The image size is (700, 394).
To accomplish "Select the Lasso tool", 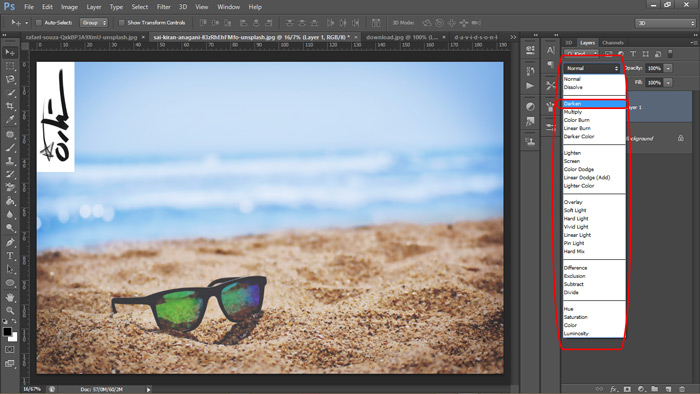I will [x=10, y=79].
